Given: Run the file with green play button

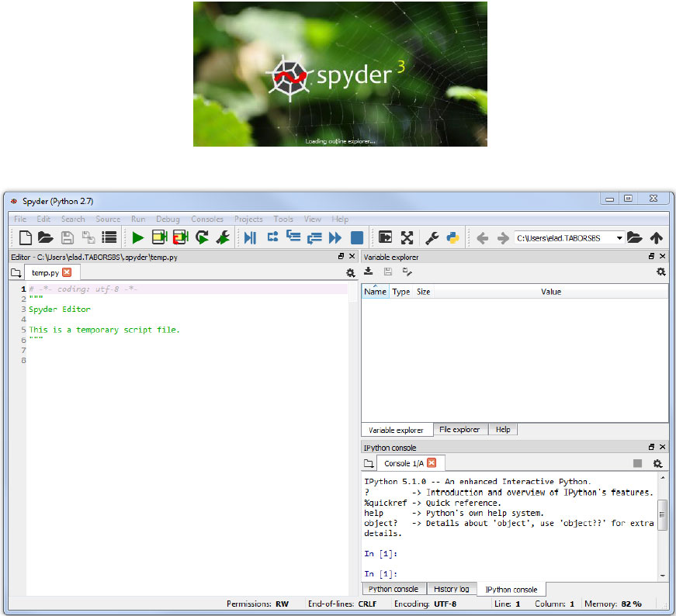Looking at the screenshot, I should click(x=138, y=237).
